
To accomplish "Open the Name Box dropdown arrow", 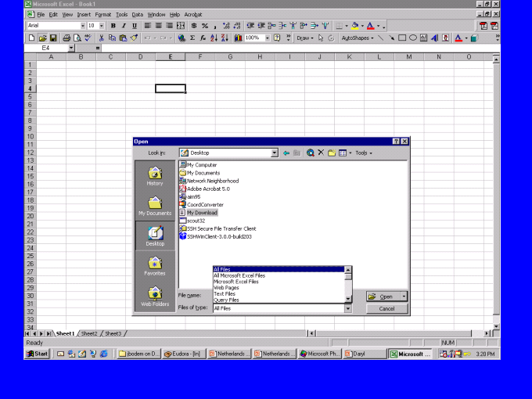I will tap(71, 49).
